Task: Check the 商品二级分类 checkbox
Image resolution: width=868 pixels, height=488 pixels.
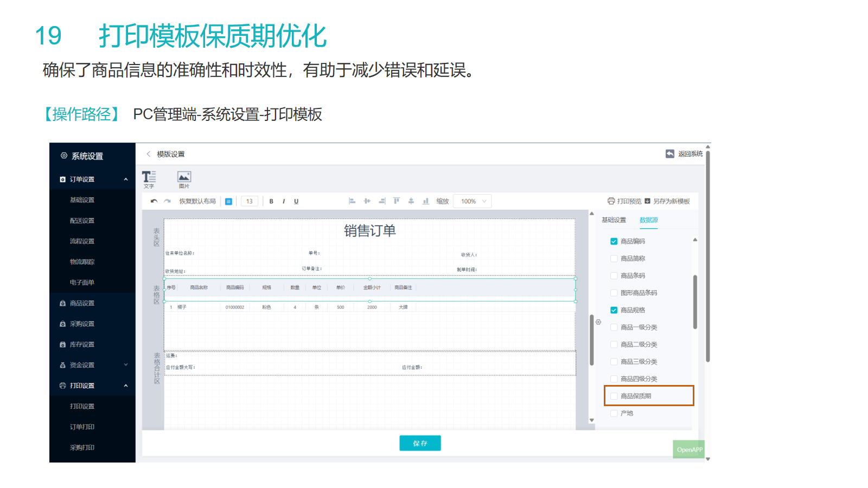Action: click(x=614, y=344)
